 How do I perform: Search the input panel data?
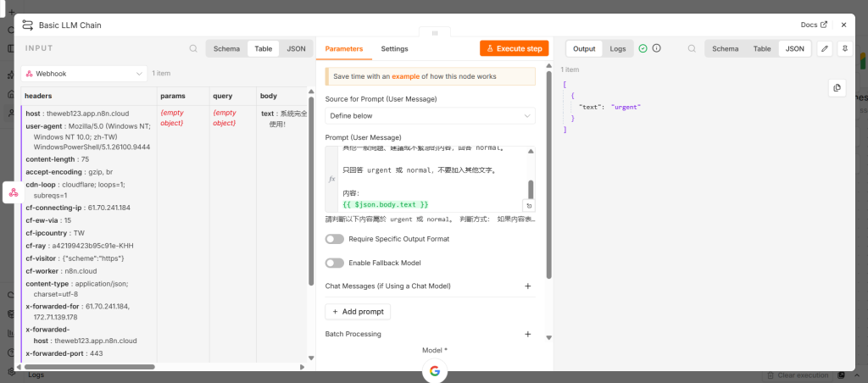click(x=193, y=48)
